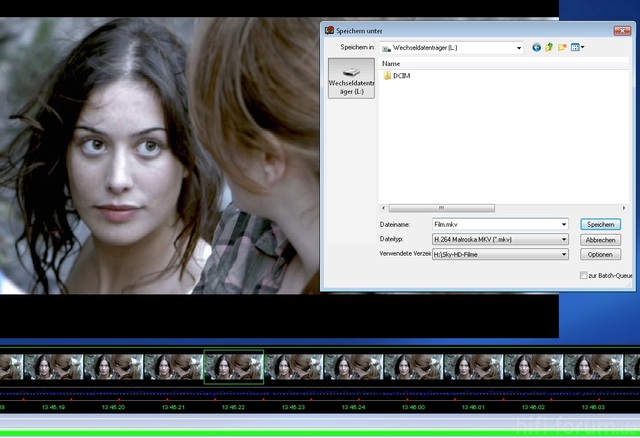The image size is (640, 438).
Task: Open the view menu icon
Action: 577,47
